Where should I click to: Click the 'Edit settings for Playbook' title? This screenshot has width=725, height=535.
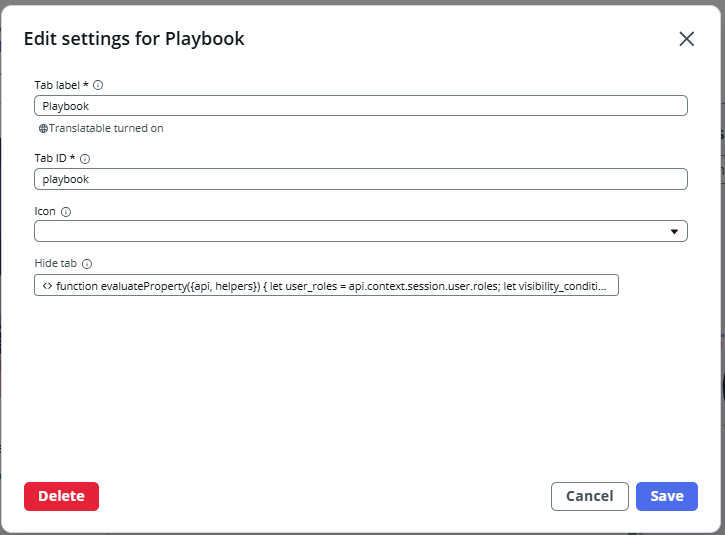coord(134,39)
